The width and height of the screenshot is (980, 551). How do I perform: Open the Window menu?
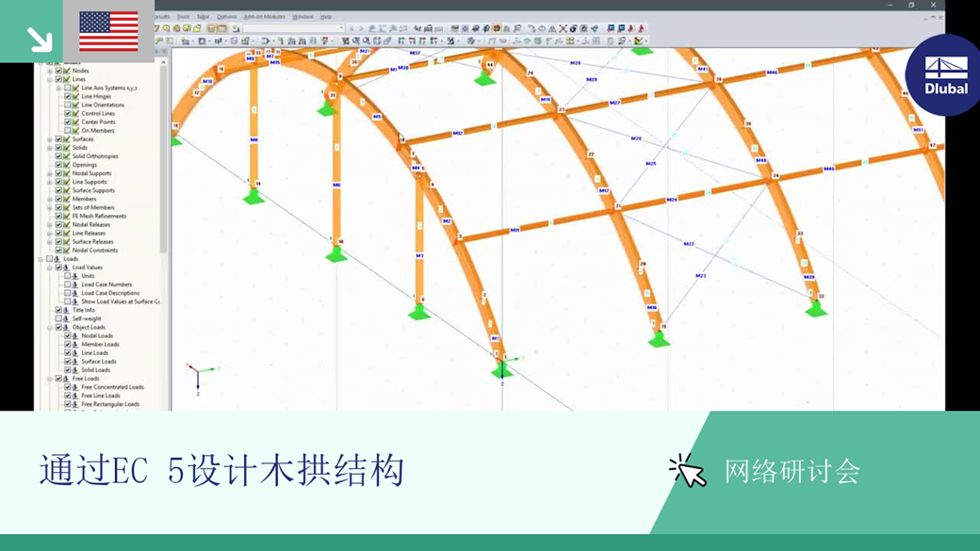(302, 17)
